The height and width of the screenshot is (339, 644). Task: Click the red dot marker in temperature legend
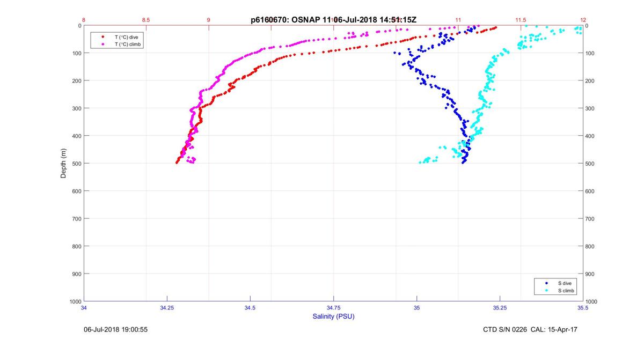coord(103,36)
